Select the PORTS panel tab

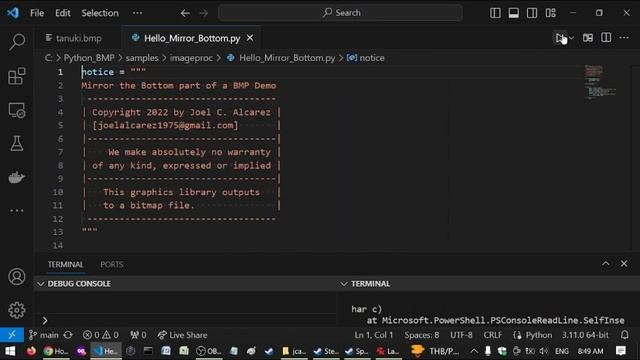[x=112, y=264]
